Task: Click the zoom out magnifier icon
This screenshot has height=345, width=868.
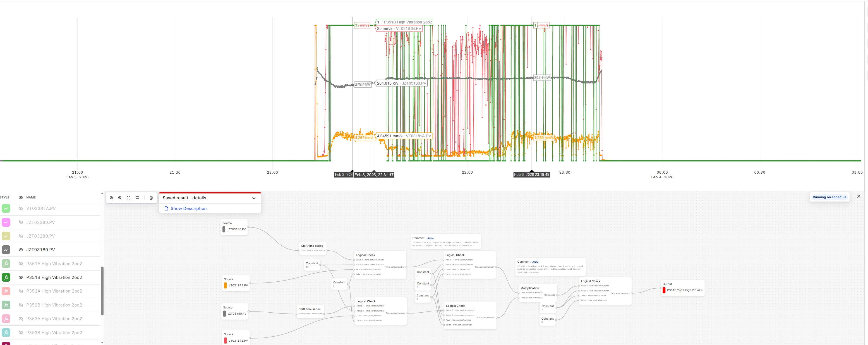Action: pos(120,198)
